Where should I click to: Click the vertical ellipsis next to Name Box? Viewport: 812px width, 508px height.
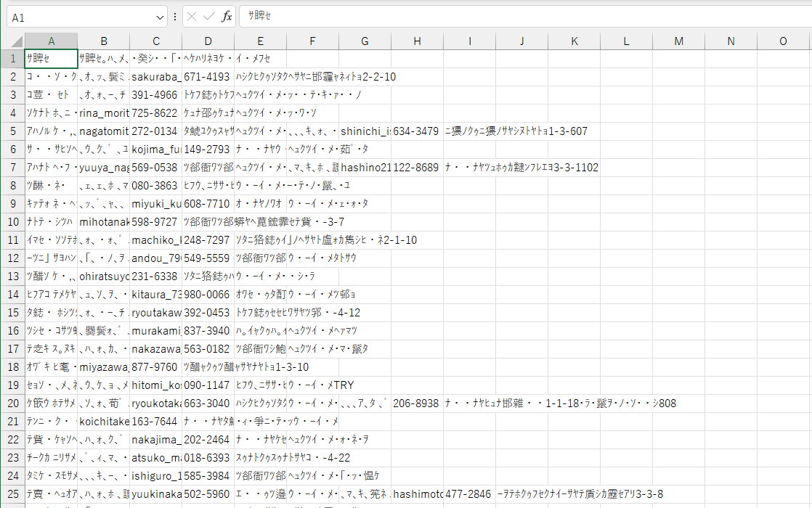(x=174, y=16)
